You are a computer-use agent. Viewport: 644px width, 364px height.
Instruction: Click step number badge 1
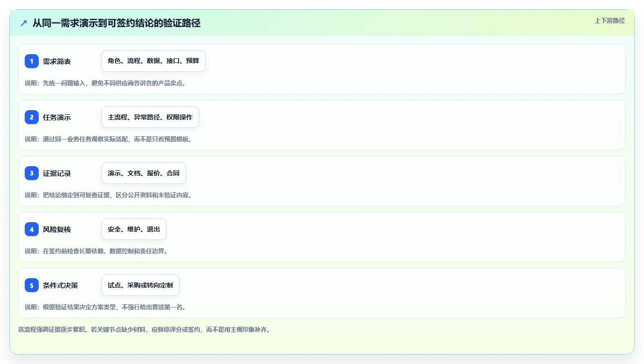(x=32, y=61)
